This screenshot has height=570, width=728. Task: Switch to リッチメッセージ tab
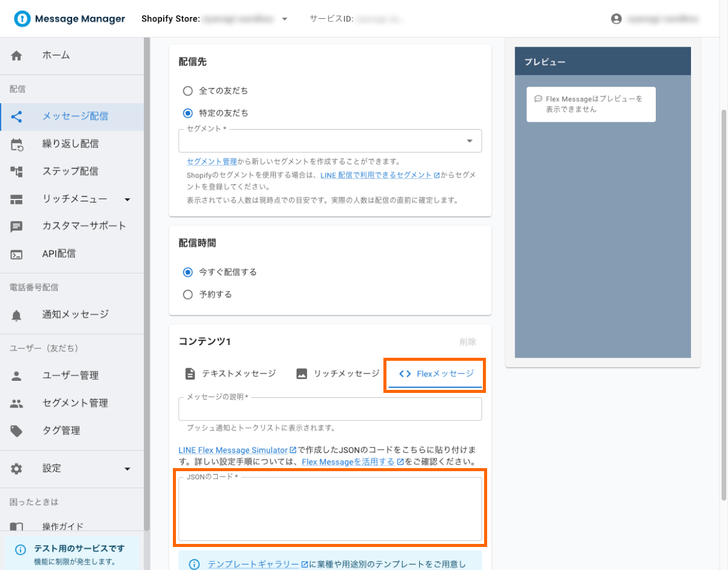337,374
